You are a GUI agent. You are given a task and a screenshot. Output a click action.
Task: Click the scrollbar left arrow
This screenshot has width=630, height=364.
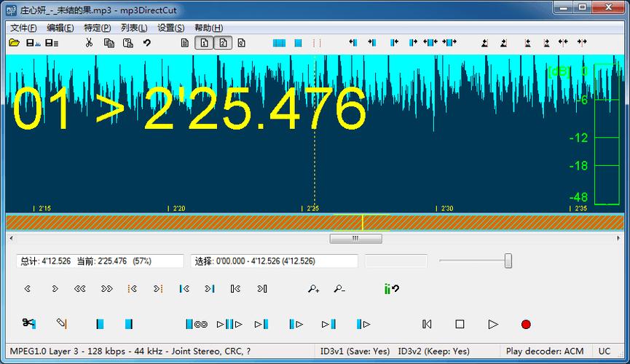pyautogui.click(x=11, y=238)
